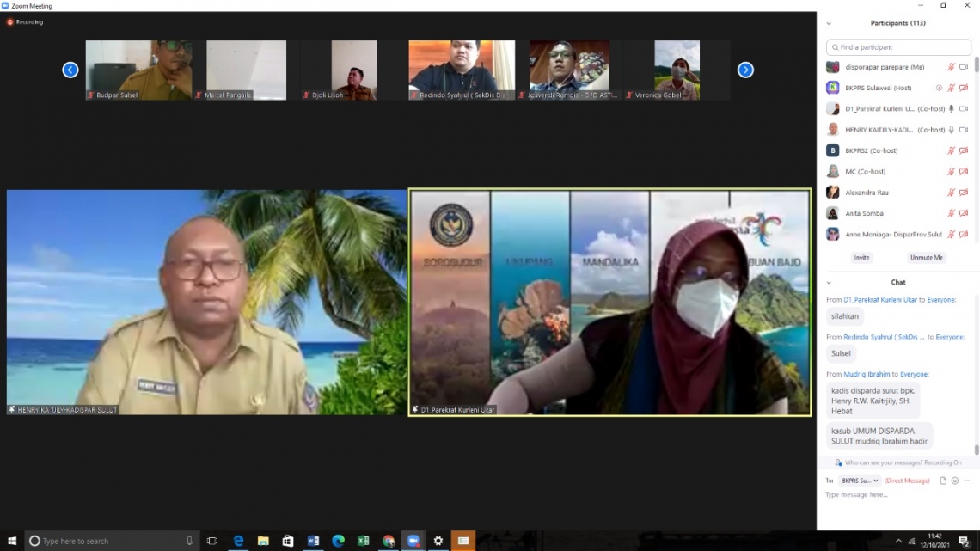Select Redindo Syahrul video thumbnail
This screenshot has height=551, width=980.
(x=462, y=70)
